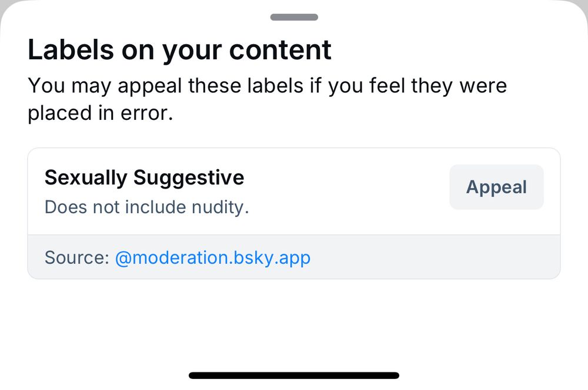Viewport: 588px width, 390px height.
Task: Grab the sheet drag handle at top
Action: (x=294, y=17)
